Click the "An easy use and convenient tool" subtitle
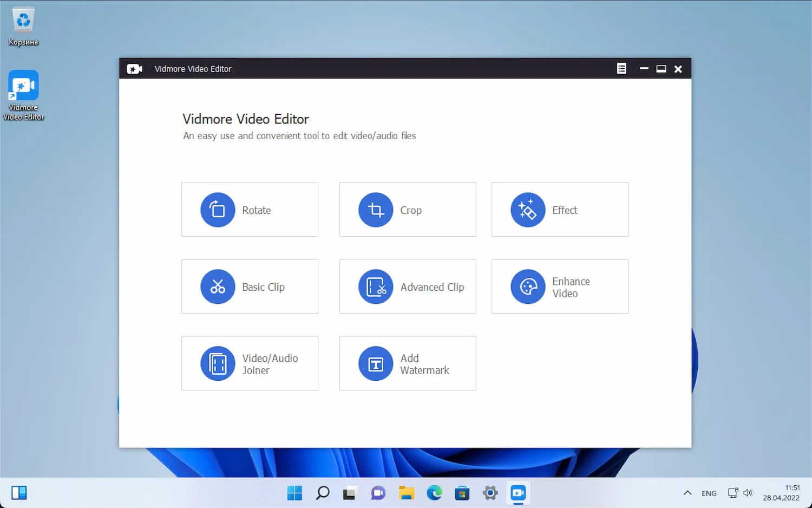This screenshot has width=812, height=508. tap(299, 136)
